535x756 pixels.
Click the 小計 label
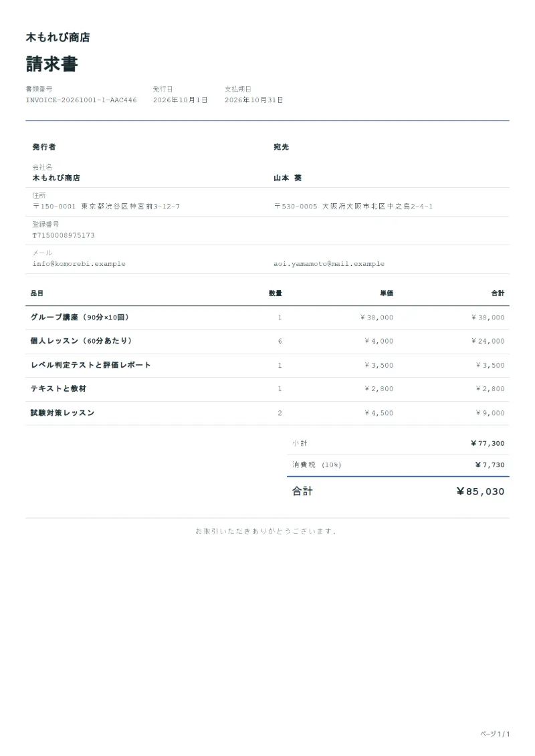(x=300, y=443)
